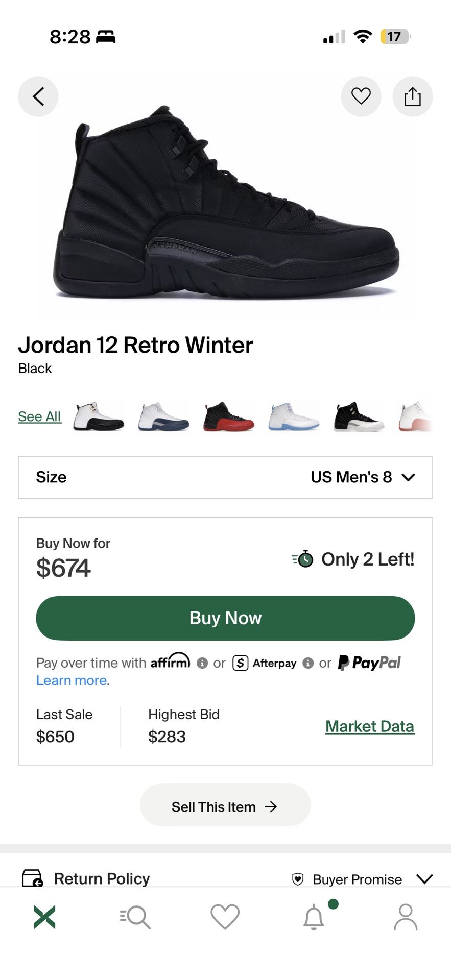Open the search tab in bottom bar

[x=135, y=917]
